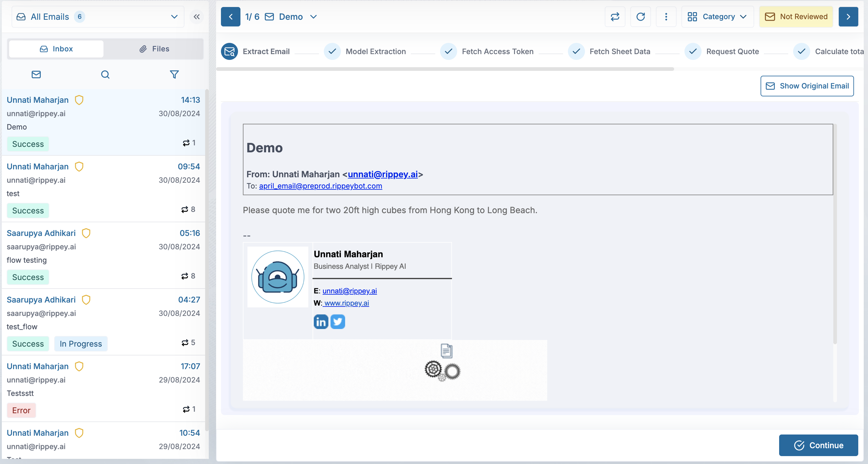
Task: Click the Fetch Sheet Data step checkmark
Action: click(x=576, y=51)
